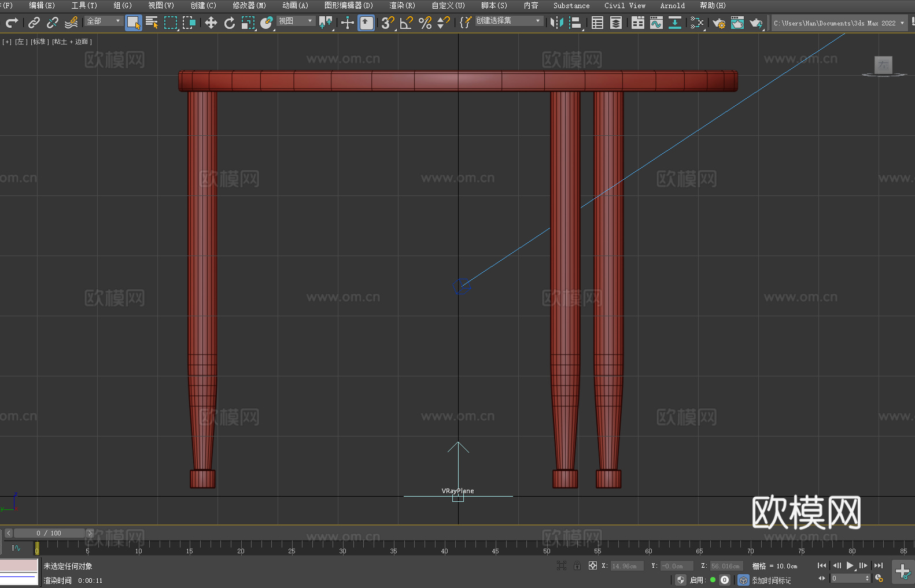Step time slider back with left arrow
The width and height of the screenshot is (915, 588).
pyautogui.click(x=9, y=533)
